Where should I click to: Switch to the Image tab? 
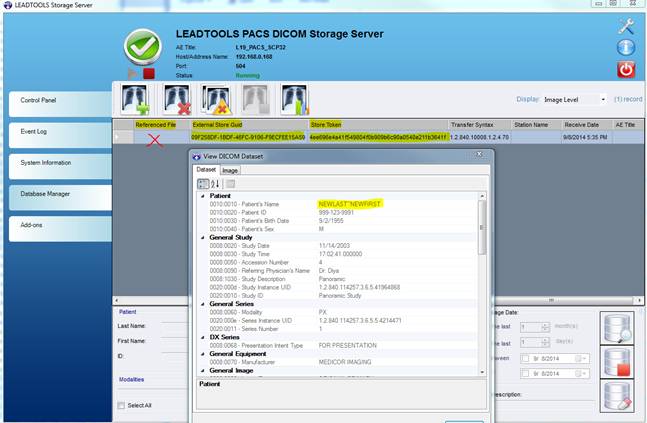(x=229, y=170)
